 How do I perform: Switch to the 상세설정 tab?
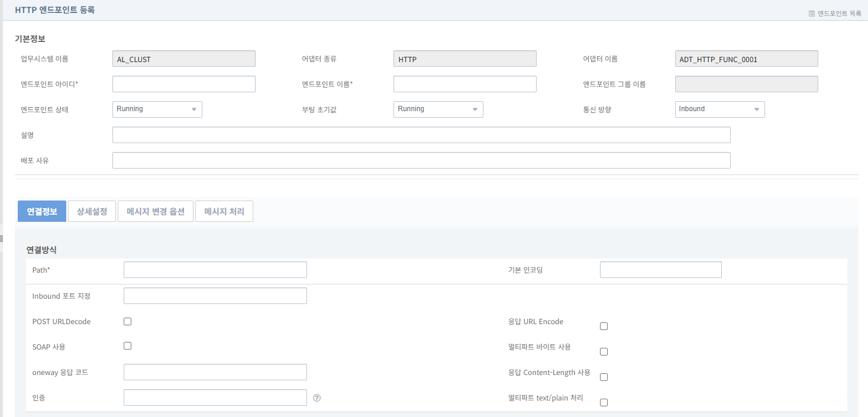(92, 212)
